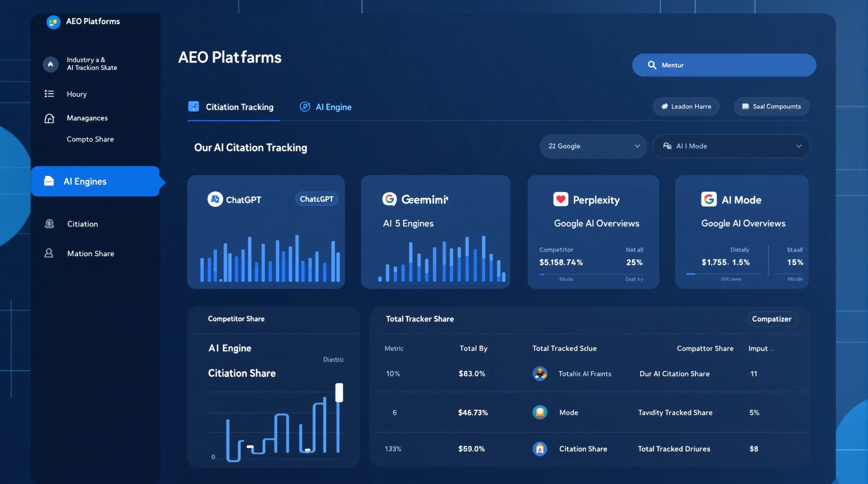Click the ChatGPT card logo icon
Image resolution: width=868 pixels, height=484 pixels.
click(x=215, y=199)
